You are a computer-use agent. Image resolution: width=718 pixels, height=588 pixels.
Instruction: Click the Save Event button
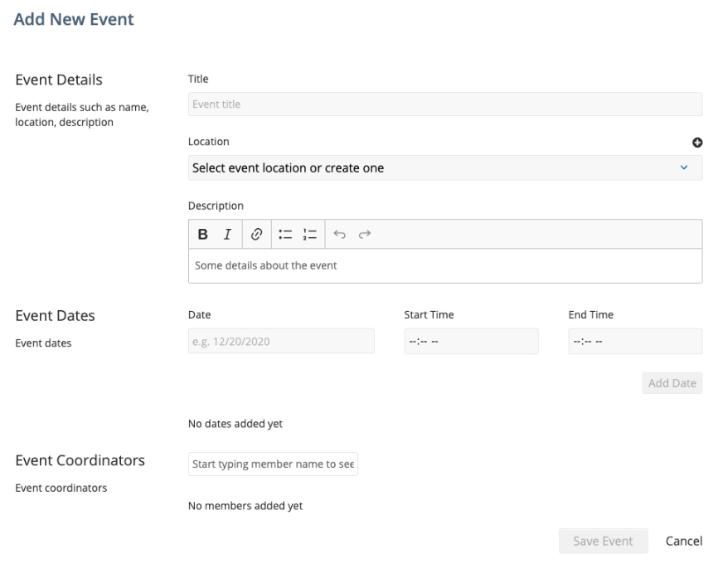click(x=603, y=541)
